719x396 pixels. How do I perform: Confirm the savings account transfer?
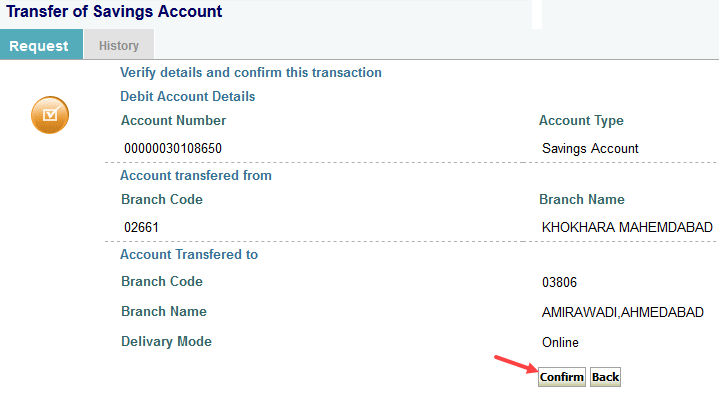coord(562,377)
